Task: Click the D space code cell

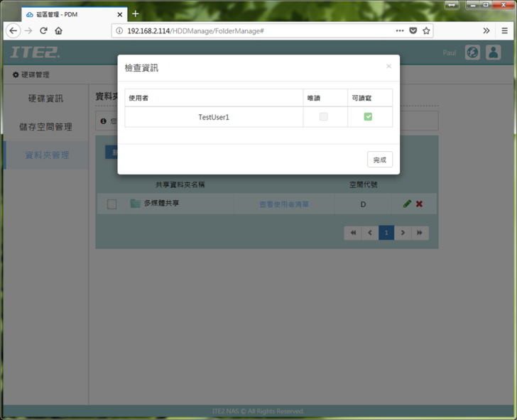Action: (363, 204)
